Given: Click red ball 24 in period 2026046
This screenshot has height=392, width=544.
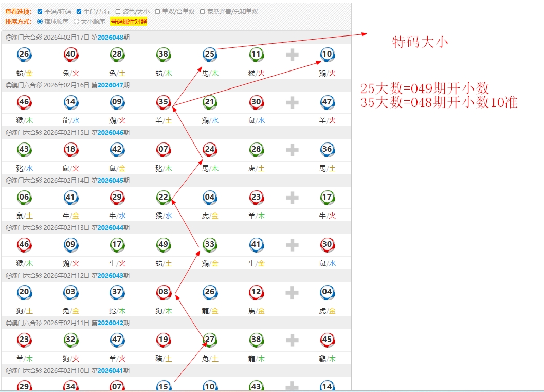Looking at the screenshot, I should (x=209, y=150).
